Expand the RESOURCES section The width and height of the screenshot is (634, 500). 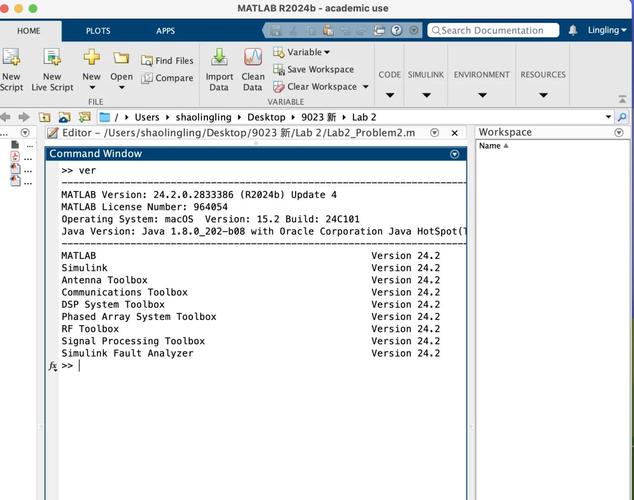543,95
